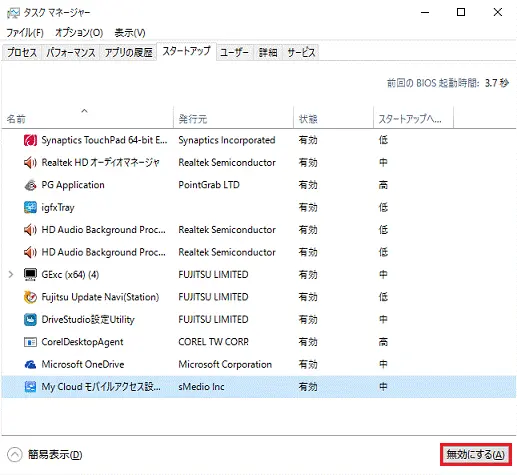The width and height of the screenshot is (517, 475).
Task: Collapse view with 簡易表示 circle arrow
Action: pyautogui.click(x=15, y=455)
